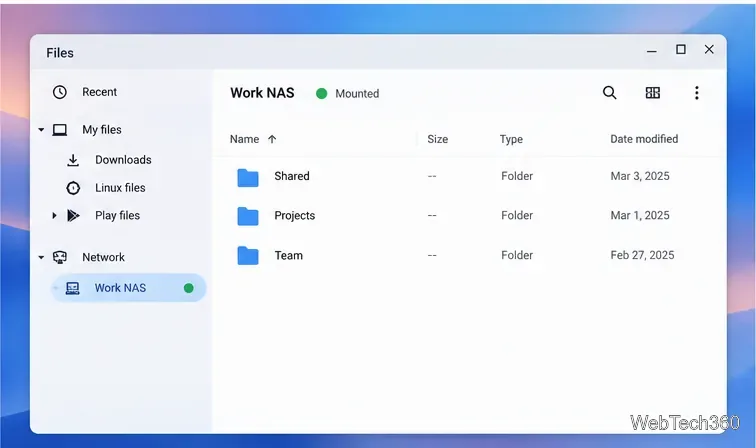Image resolution: width=756 pixels, height=448 pixels.
Task: Select Network in the sidebar
Action: point(103,257)
